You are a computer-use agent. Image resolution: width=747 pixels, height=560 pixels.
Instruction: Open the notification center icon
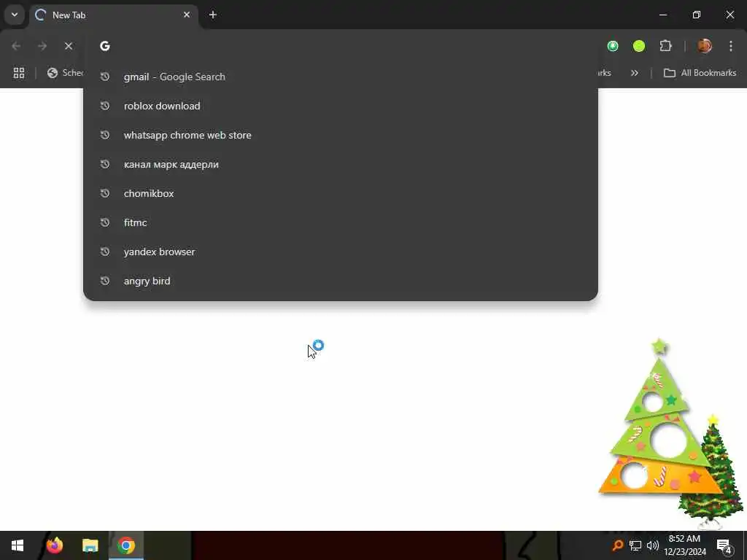(x=724, y=545)
